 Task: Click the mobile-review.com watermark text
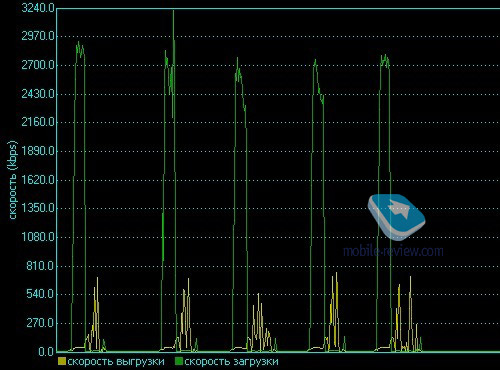tap(393, 251)
